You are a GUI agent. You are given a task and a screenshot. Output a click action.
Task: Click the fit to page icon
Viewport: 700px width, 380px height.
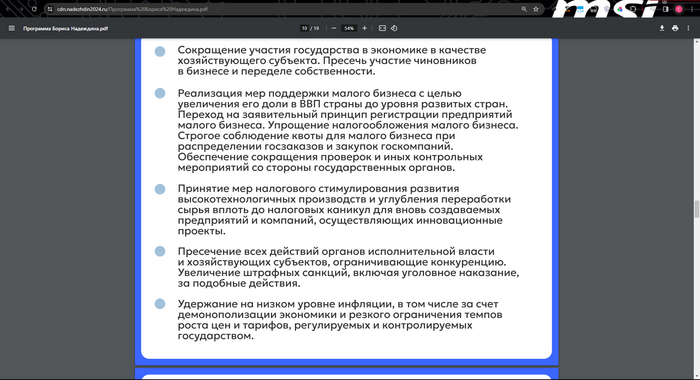[382, 28]
